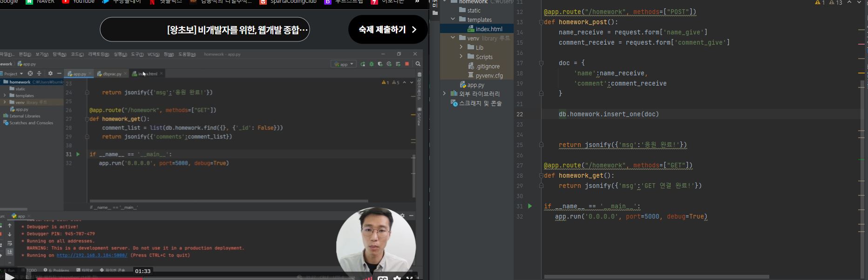Viewport: 868px width, 280px height.
Task: Click the 왕초보 course title pill
Action: [205, 30]
